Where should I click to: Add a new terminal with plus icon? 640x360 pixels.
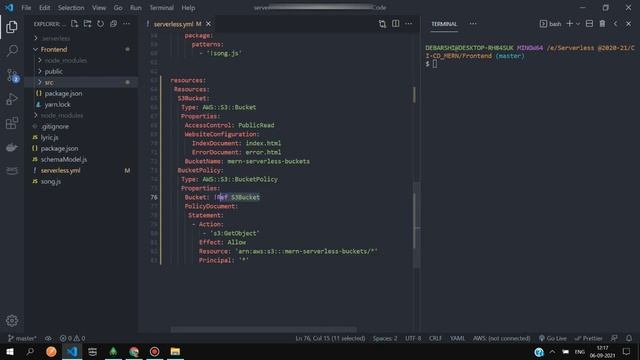[x=570, y=24]
